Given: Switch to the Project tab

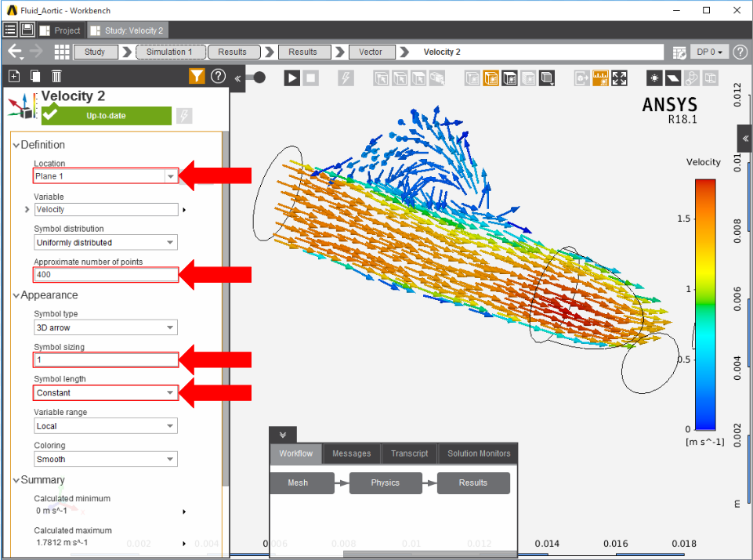Looking at the screenshot, I should click(x=60, y=31).
